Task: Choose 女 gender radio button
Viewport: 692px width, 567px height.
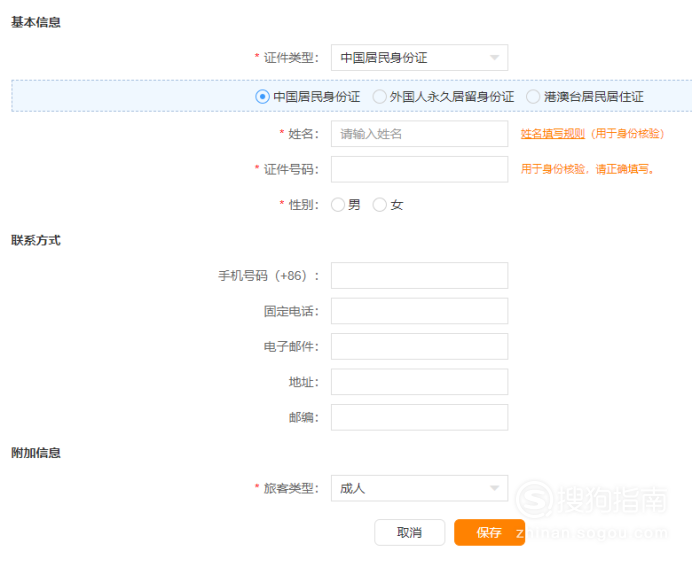Action: click(380, 205)
